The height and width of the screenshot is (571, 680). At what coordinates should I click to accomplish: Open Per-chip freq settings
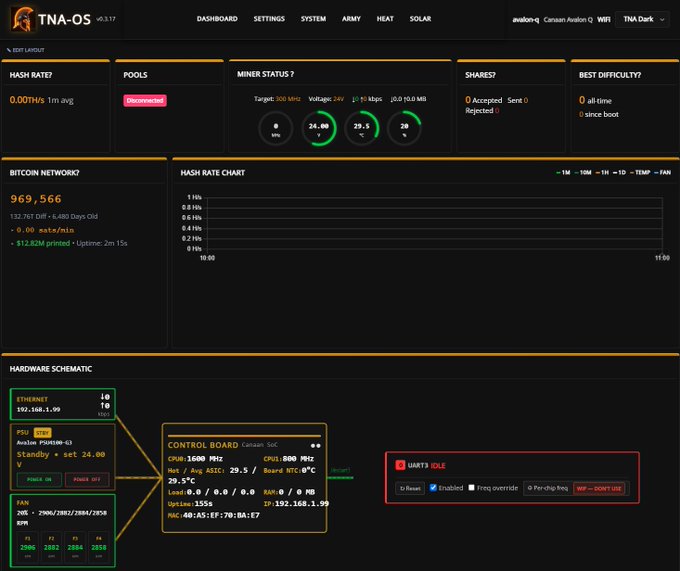[x=548, y=488]
